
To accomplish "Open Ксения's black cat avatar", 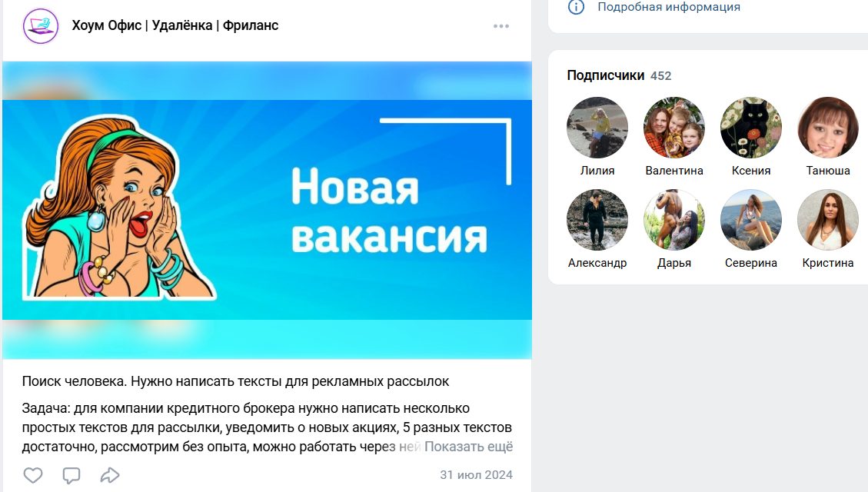I will click(x=751, y=128).
